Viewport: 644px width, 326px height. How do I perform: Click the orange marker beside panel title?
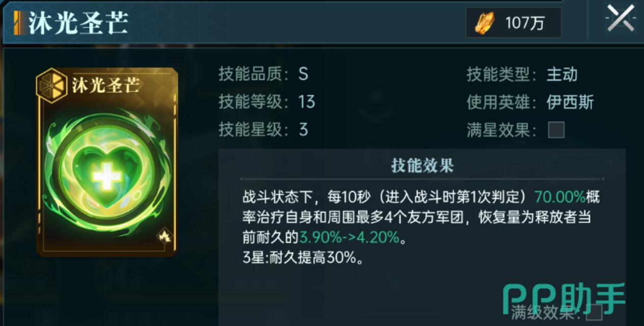coord(18,23)
